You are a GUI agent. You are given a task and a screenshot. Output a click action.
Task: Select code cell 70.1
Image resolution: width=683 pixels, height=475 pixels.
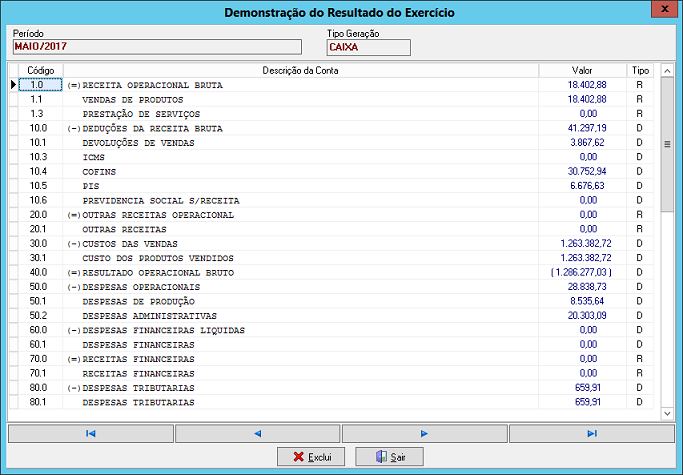click(41, 373)
